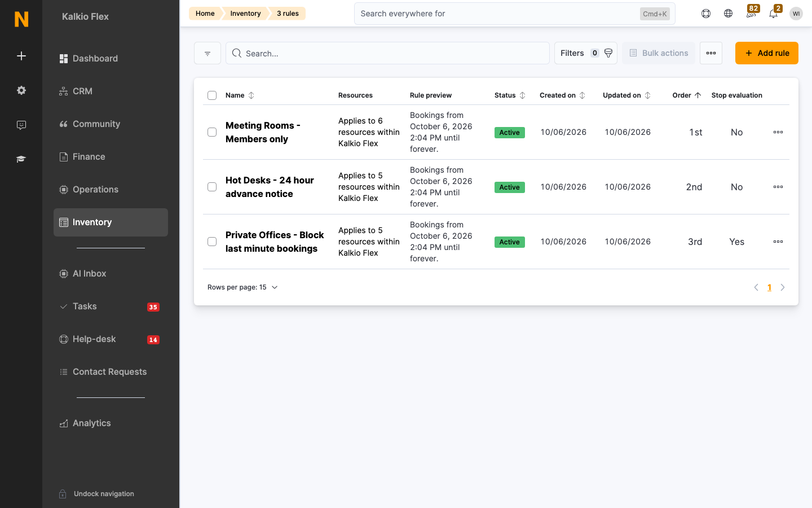The width and height of the screenshot is (812, 508).
Task: Open Community in the sidebar
Action: pyautogui.click(x=111, y=124)
